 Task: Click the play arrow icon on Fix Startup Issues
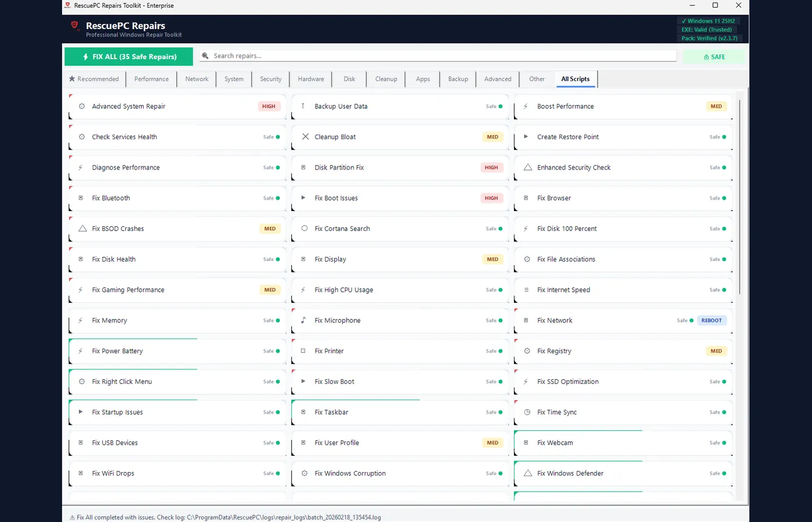click(81, 412)
